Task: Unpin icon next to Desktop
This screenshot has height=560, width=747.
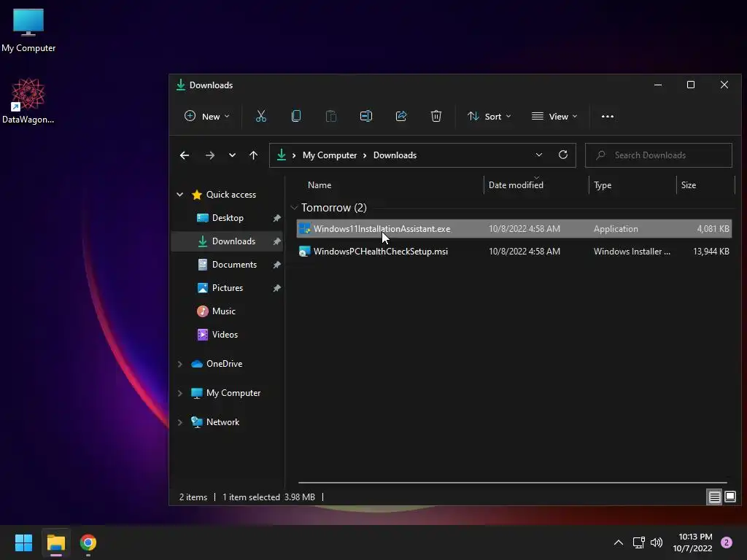Action: pos(276,218)
